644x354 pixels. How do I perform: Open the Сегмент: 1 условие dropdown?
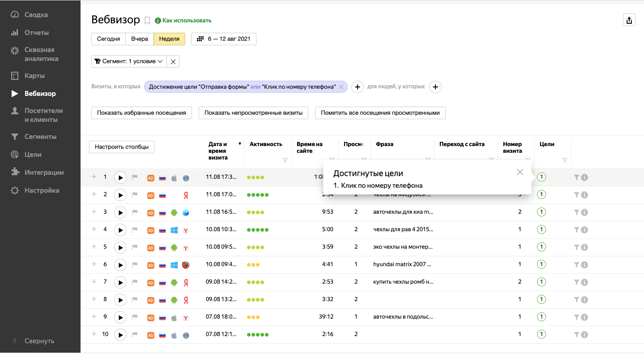pos(129,61)
